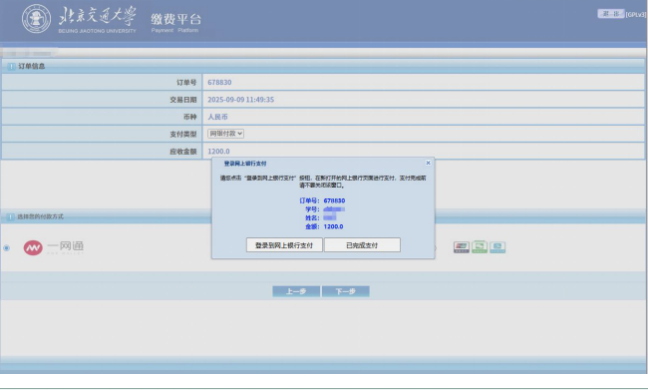Screen dimensions: 648x390
Task: Click the 应收金额 row label
Action: click(183, 151)
